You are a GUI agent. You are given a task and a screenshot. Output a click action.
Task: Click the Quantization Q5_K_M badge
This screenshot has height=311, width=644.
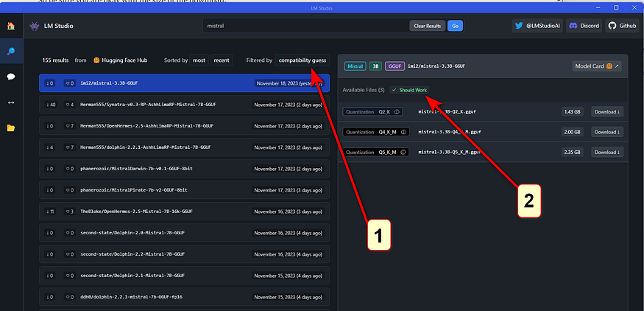376,153
